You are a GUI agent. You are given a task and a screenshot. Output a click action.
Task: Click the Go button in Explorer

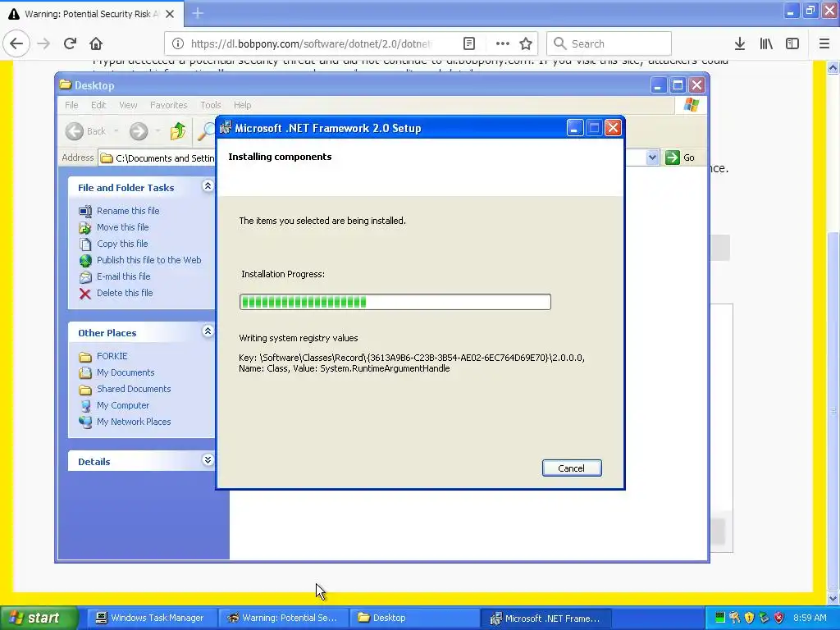click(x=680, y=157)
